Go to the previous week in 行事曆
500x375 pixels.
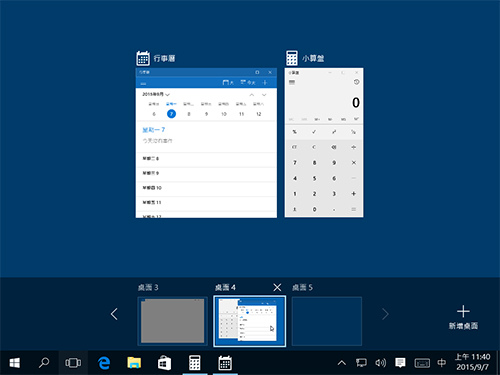(x=252, y=95)
